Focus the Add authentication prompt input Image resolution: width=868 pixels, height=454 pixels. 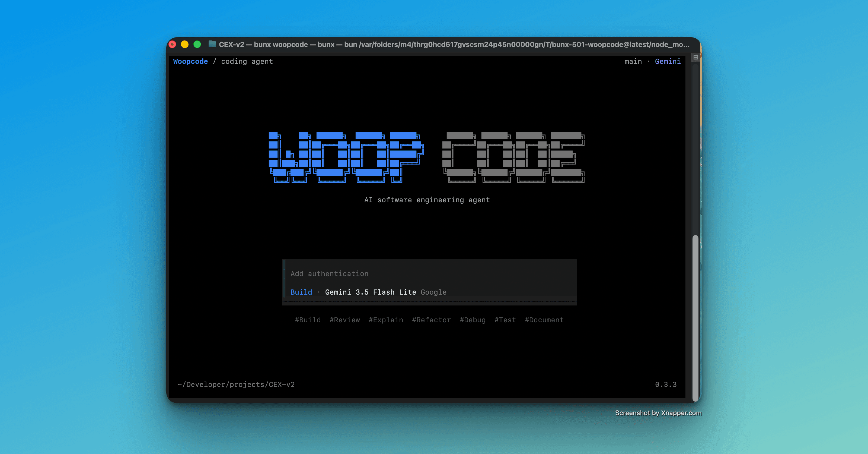point(429,273)
